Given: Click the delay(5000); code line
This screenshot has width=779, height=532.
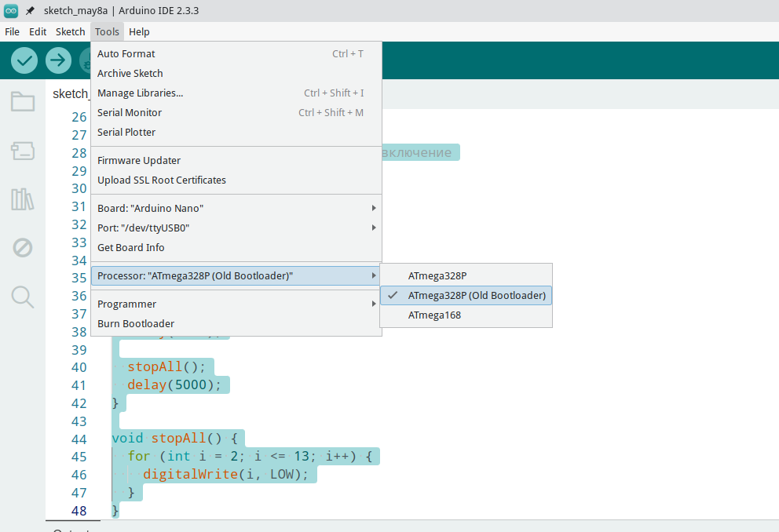Looking at the screenshot, I should (174, 384).
